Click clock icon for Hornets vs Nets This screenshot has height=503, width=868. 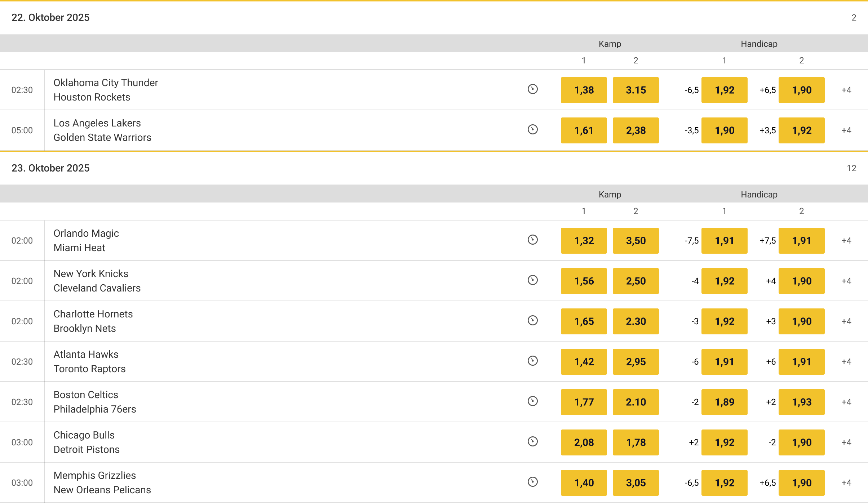[532, 321]
